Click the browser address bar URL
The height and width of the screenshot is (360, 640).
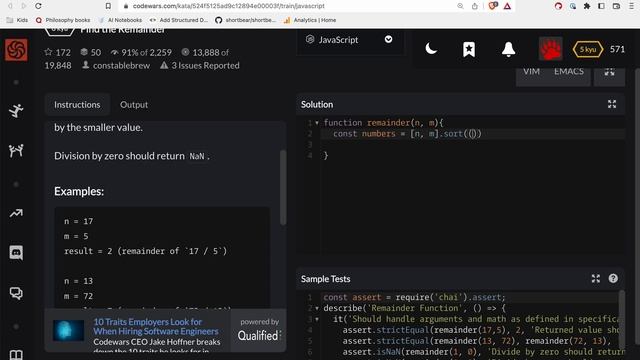[x=229, y=6]
